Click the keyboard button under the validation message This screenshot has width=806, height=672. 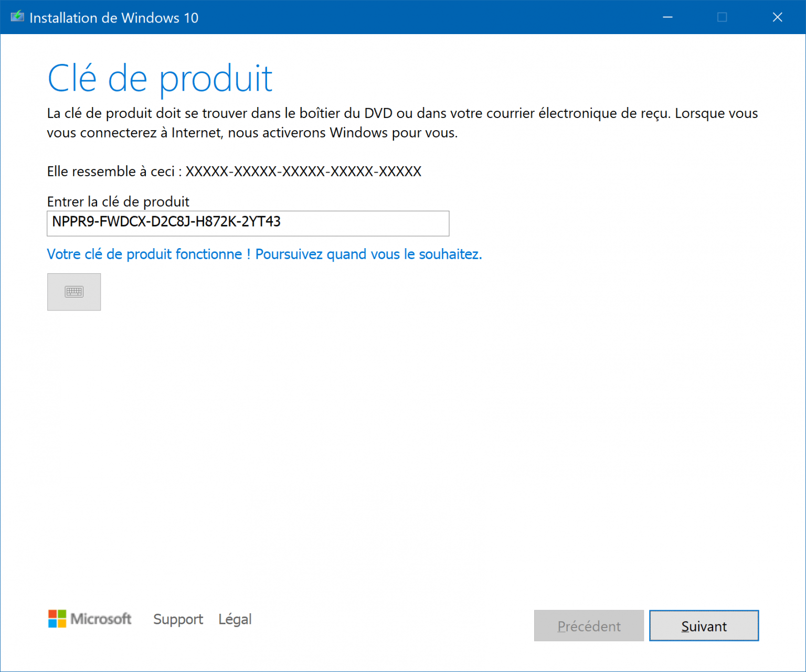click(73, 292)
